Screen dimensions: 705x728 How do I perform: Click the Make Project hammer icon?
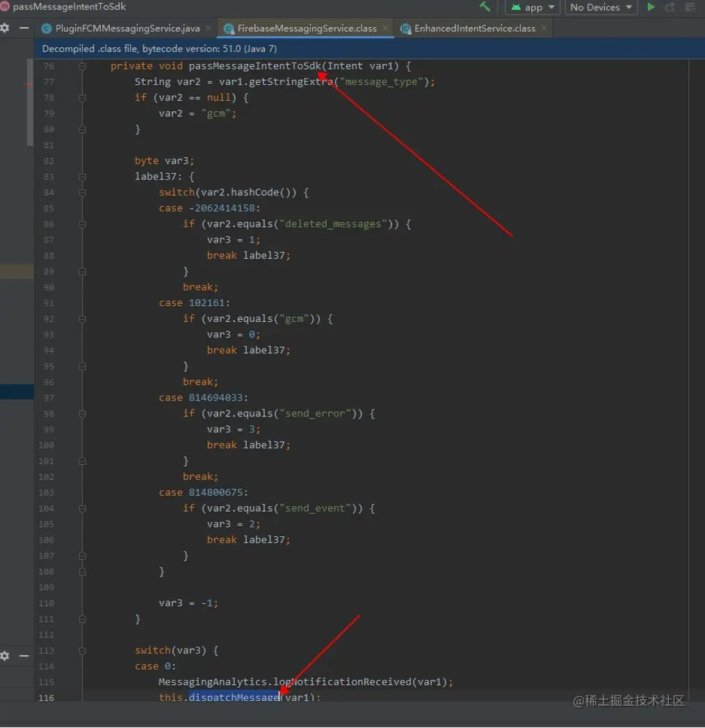coord(485,6)
